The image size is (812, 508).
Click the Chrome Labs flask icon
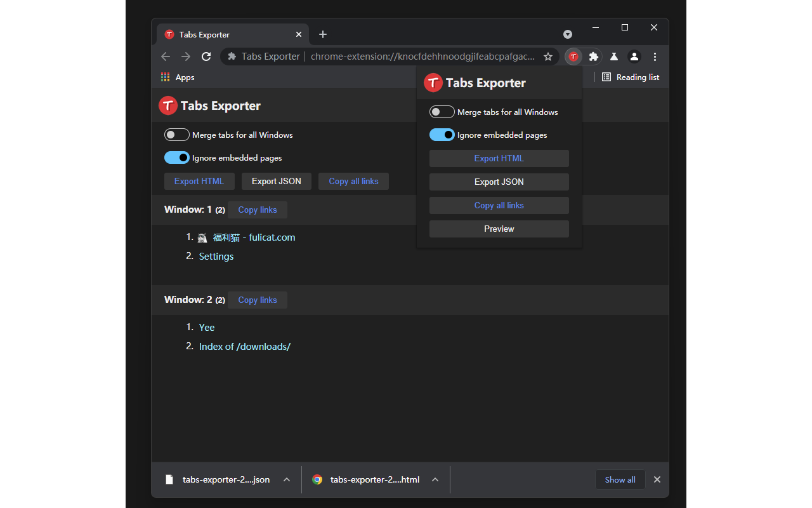(614, 57)
